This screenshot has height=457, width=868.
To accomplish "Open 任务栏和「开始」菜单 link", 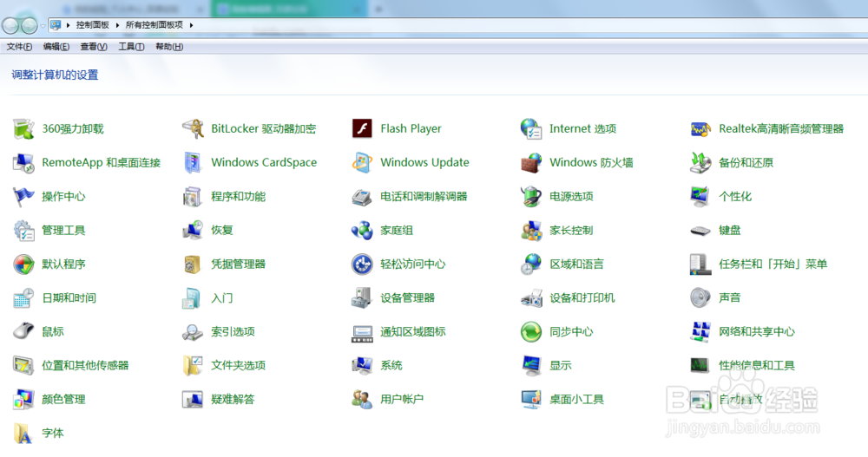I will [x=773, y=264].
